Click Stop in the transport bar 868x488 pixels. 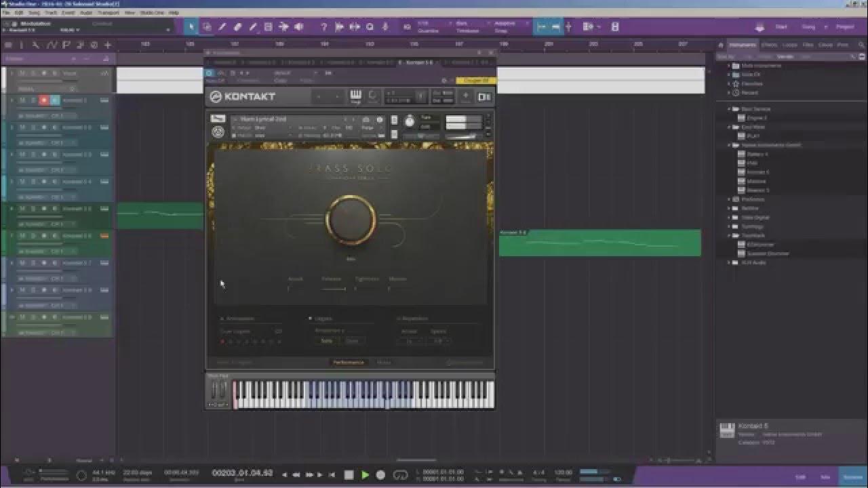point(349,475)
